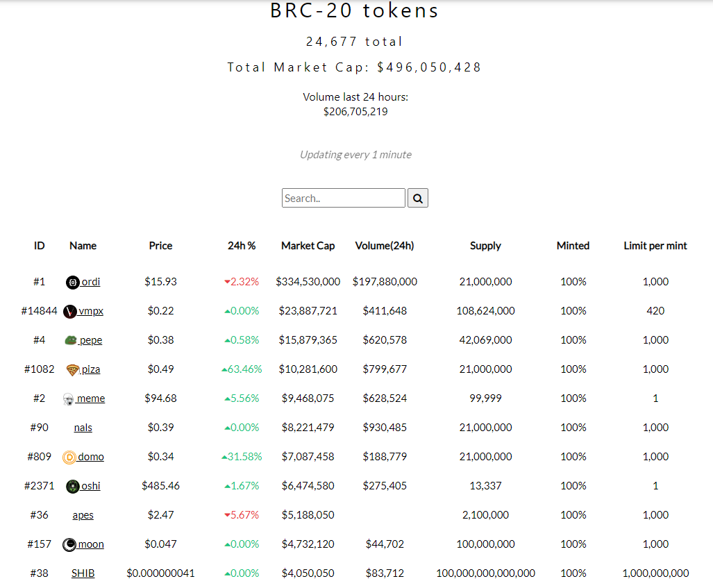
Task: Click the oshi token logo icon
Action: coord(73,486)
